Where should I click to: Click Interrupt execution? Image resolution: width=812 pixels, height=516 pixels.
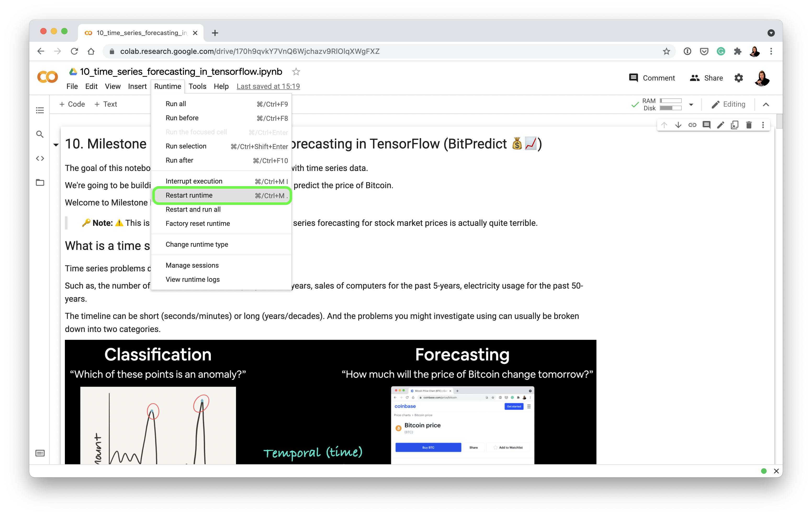[221, 181]
